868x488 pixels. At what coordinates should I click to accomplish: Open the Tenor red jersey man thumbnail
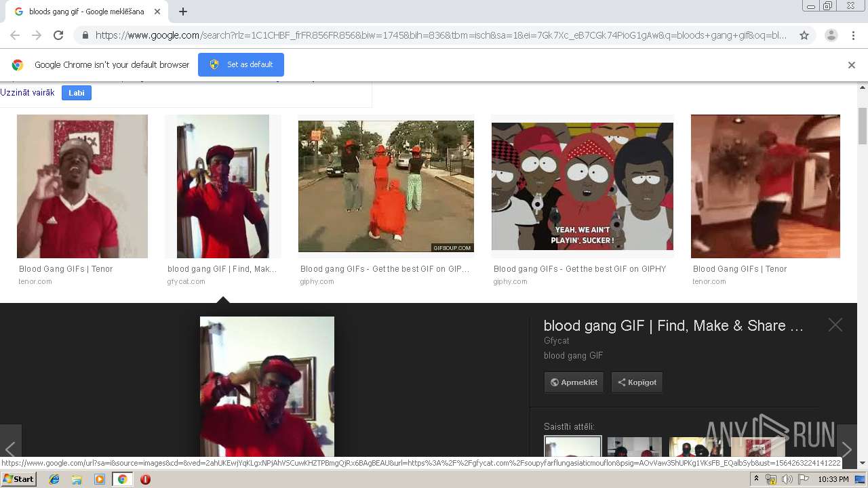(82, 186)
